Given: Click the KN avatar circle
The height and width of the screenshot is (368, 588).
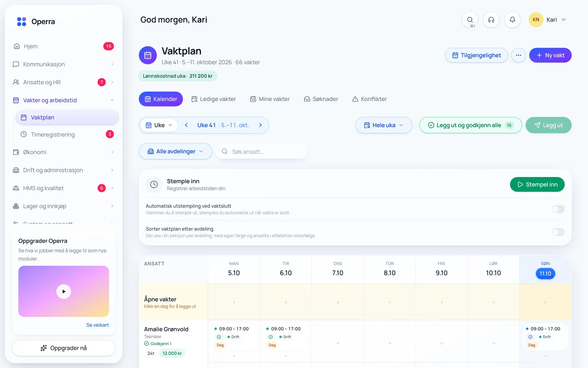Looking at the screenshot, I should click(x=536, y=20).
